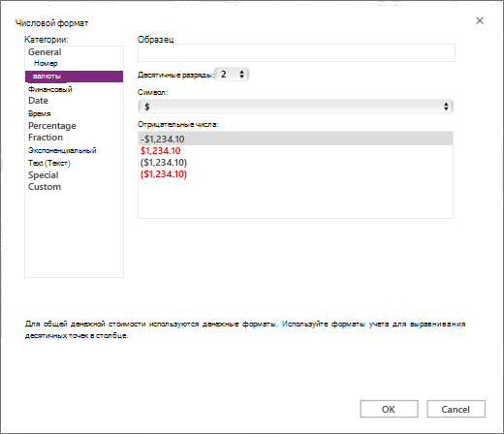504x434 pixels.
Task: Select the Экспоненциальный category
Action: 62,150
